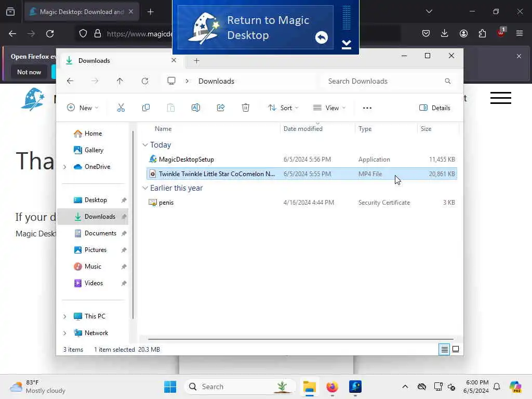Switch to details list view icon
532x399 pixels.
444,349
